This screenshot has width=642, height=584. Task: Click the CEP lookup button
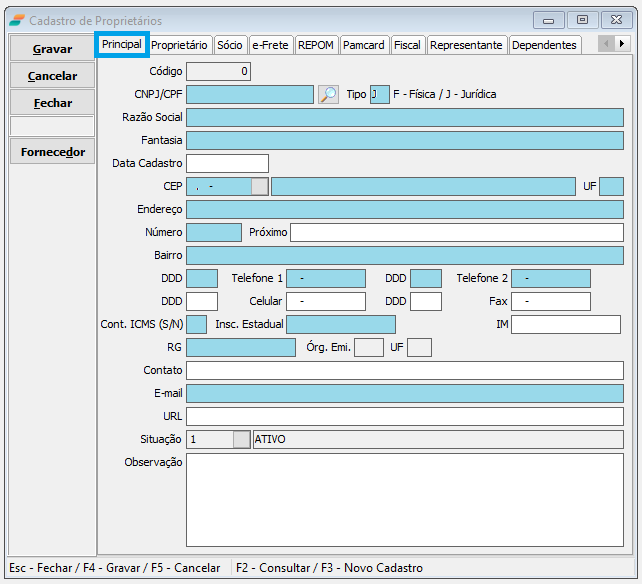(260, 186)
